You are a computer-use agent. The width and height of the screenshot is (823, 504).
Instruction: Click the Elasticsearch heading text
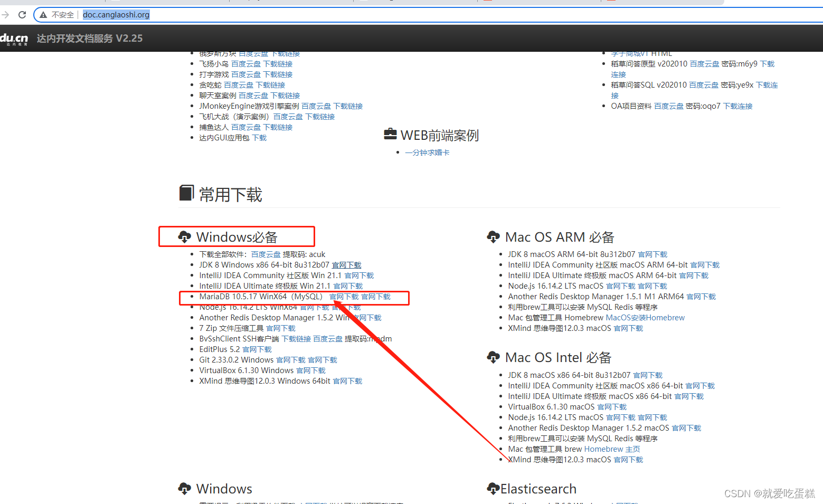538,489
